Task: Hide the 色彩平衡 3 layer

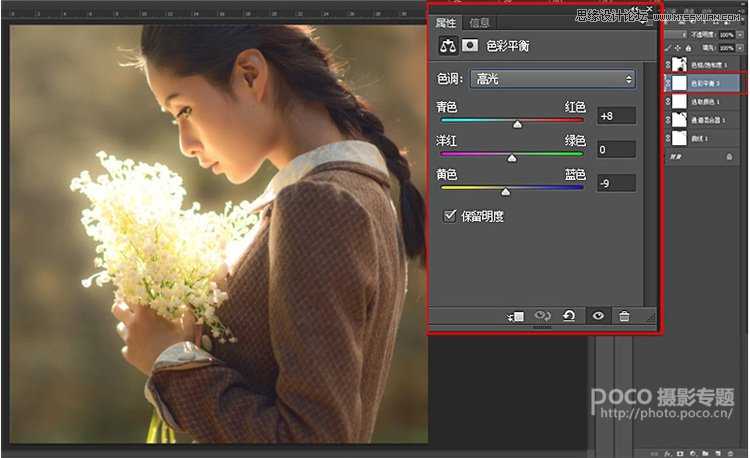Action: [x=669, y=84]
